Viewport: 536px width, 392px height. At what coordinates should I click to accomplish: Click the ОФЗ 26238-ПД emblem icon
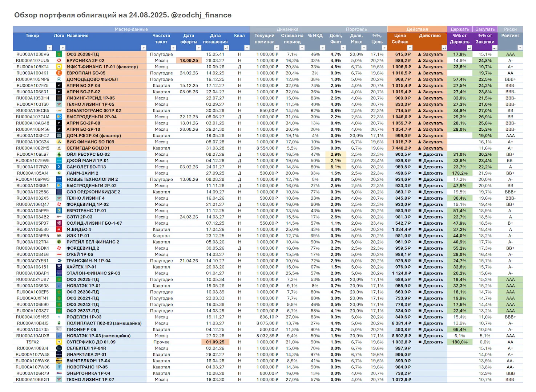click(x=59, y=54)
